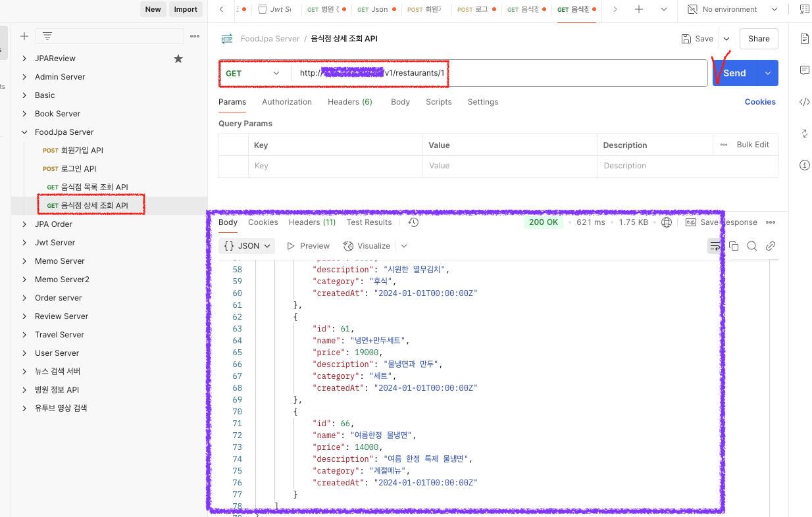Search the response with magnifier icon
812x517 pixels.
[x=752, y=246]
